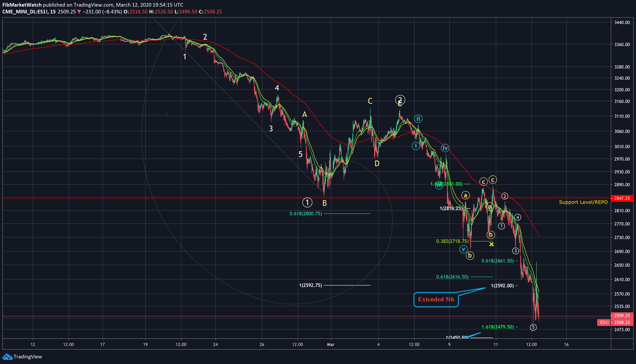The image size is (636, 364).
Task: Click the high price value 2526.50
Action: (164, 12)
